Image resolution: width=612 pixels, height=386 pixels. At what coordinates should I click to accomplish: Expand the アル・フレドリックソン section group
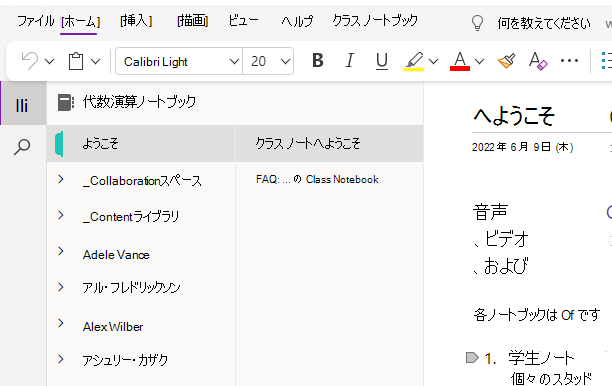pyautogui.click(x=60, y=287)
